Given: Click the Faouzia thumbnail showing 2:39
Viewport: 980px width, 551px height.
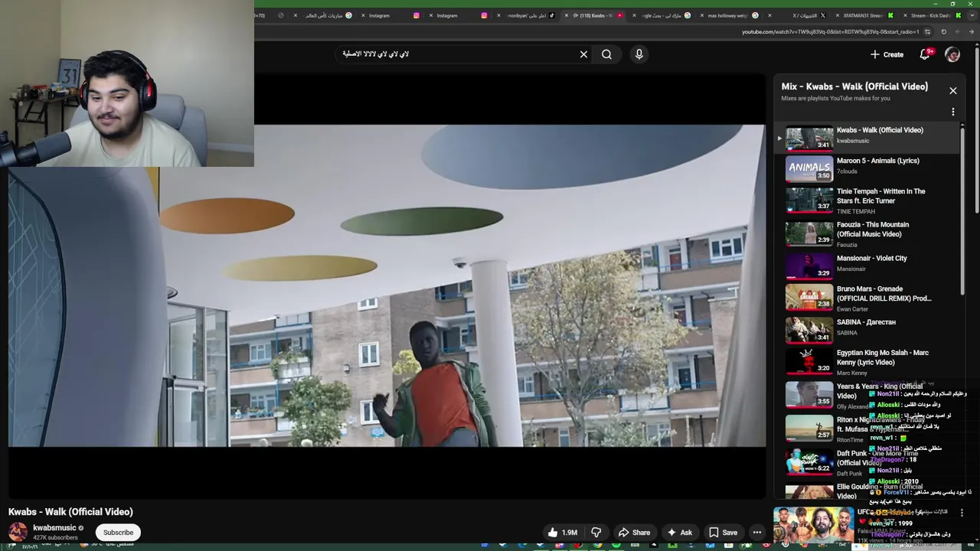Looking at the screenshot, I should click(x=809, y=233).
